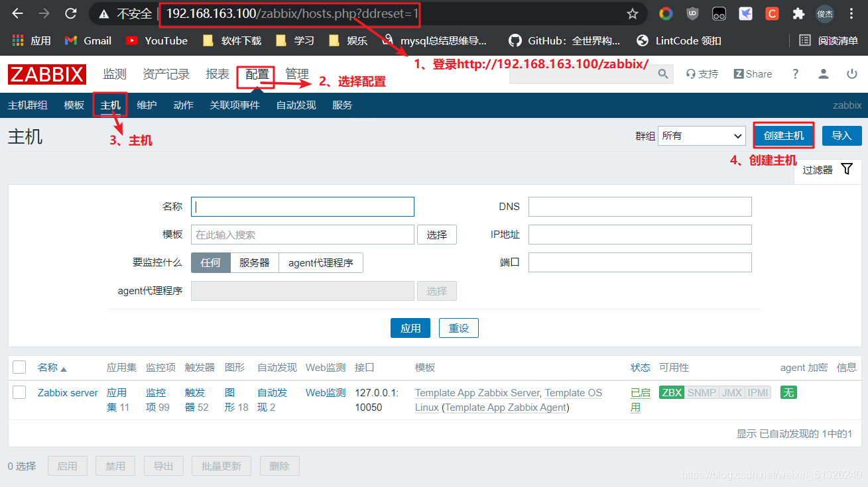Viewport: 868px width, 487px height.
Task: Focus the 端口 filter input field
Action: pyautogui.click(x=640, y=262)
